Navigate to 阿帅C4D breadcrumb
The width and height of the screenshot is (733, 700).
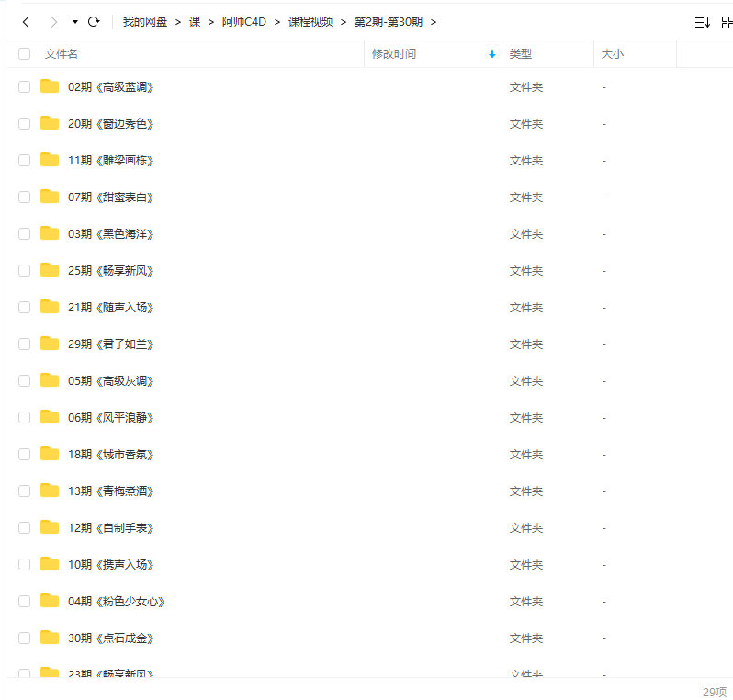coord(243,22)
